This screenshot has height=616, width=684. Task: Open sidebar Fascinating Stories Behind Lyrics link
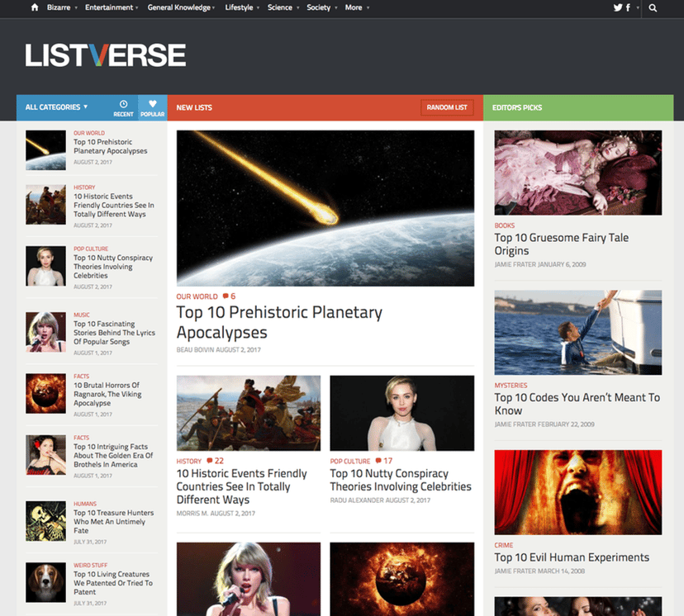pyautogui.click(x=114, y=333)
